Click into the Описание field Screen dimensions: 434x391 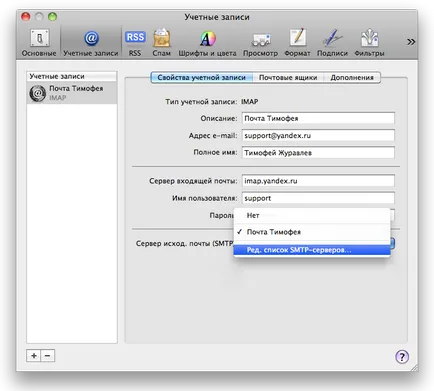[318, 118]
